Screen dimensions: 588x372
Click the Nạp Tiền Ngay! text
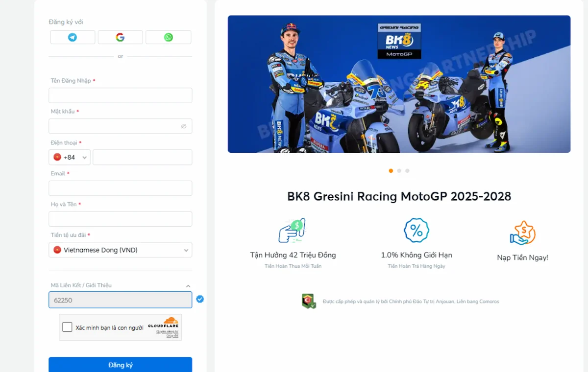(522, 257)
